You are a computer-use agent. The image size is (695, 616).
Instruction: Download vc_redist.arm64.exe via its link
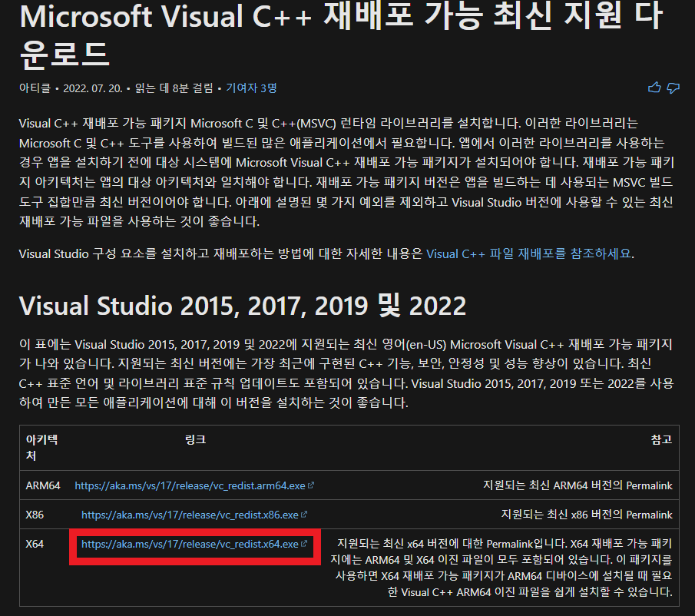click(x=190, y=485)
